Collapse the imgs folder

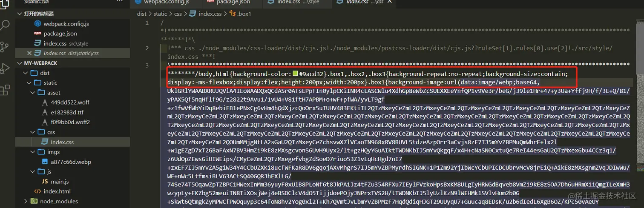tap(33, 152)
